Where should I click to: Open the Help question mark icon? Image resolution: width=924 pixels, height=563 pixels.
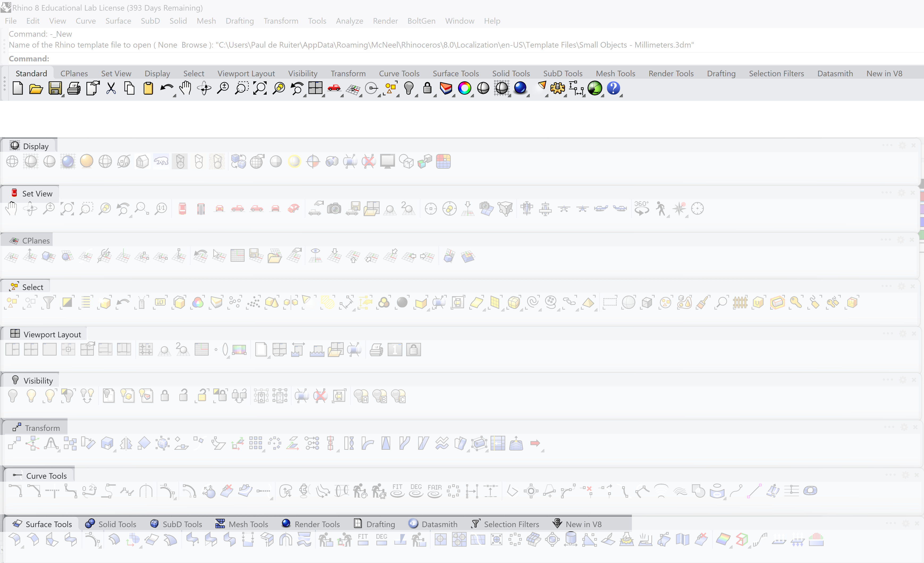[x=613, y=89]
